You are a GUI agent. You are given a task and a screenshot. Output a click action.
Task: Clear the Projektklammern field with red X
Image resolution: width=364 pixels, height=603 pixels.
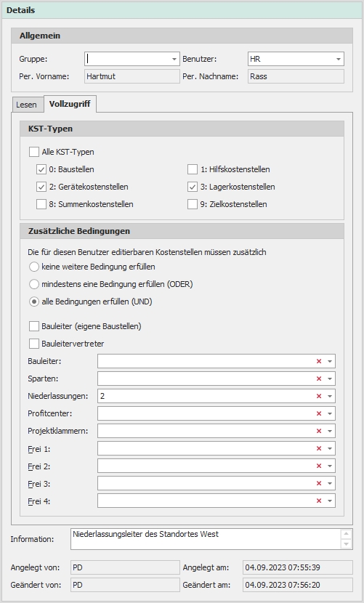coord(319,431)
